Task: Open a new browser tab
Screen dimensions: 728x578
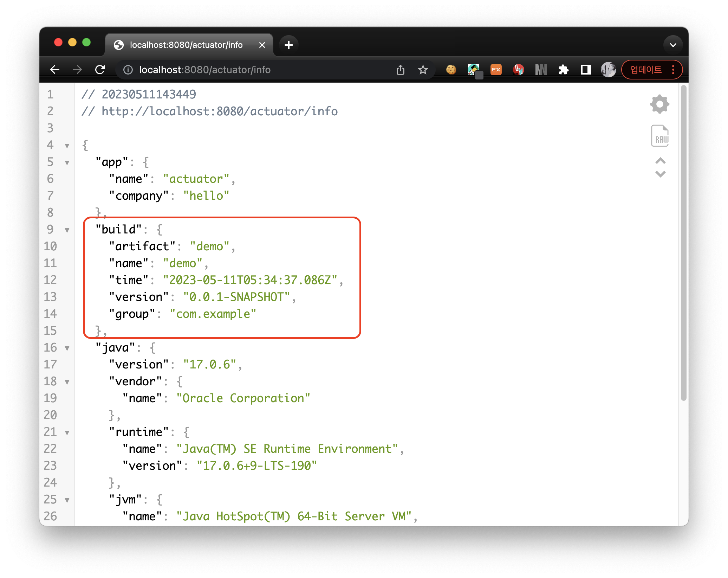Action: pos(288,45)
